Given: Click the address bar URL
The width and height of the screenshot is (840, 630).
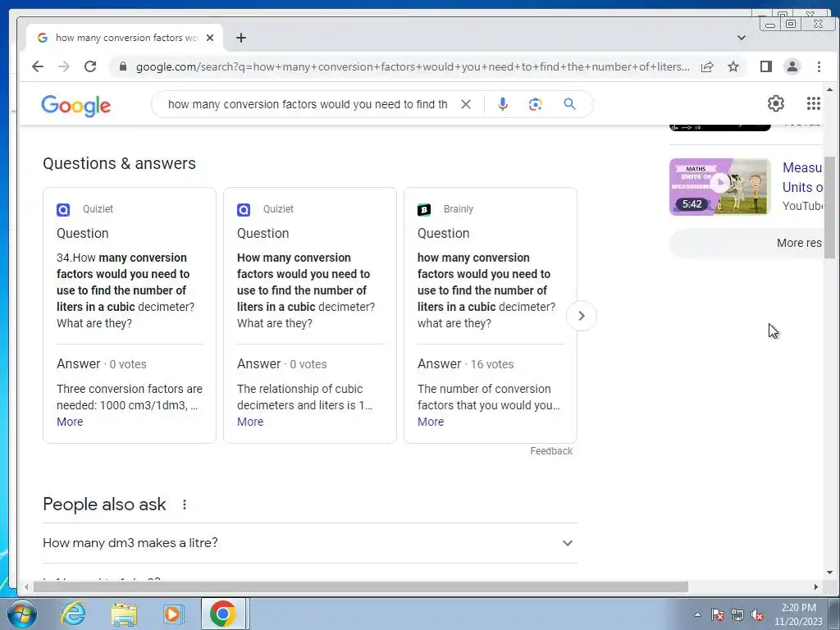Looking at the screenshot, I should (413, 66).
